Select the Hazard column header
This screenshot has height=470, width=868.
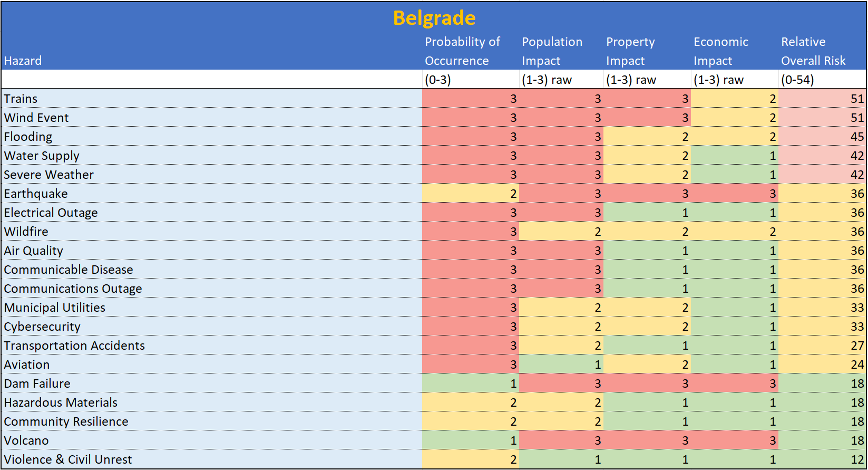point(23,61)
